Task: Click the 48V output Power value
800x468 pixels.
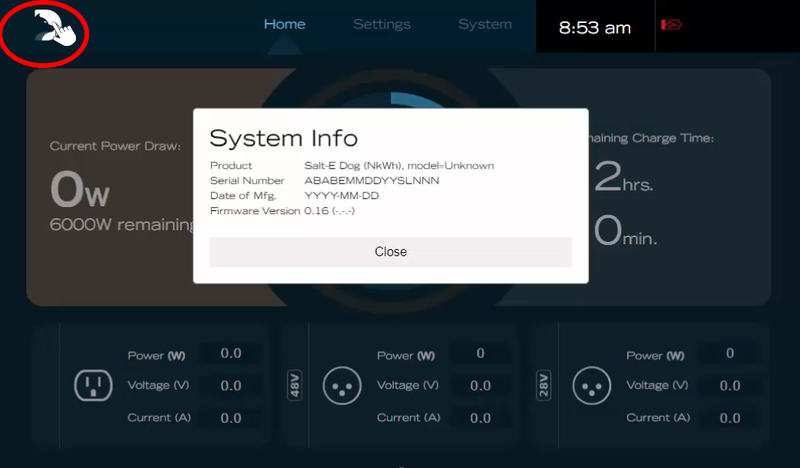Action: point(480,354)
